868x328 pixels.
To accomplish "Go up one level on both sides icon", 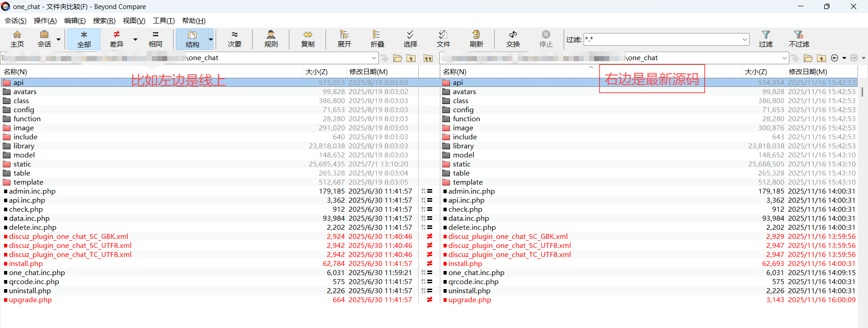I will tap(428, 58).
